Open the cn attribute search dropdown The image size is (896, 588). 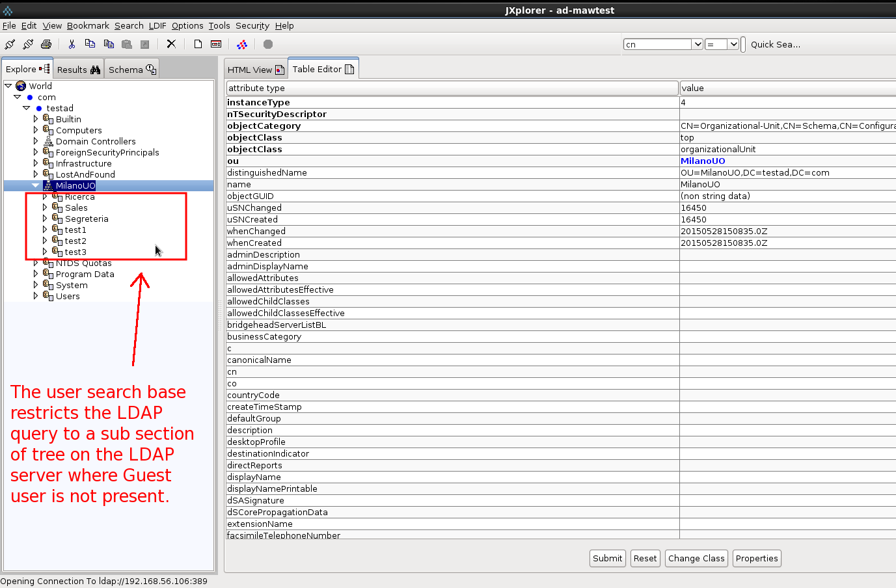(x=698, y=44)
